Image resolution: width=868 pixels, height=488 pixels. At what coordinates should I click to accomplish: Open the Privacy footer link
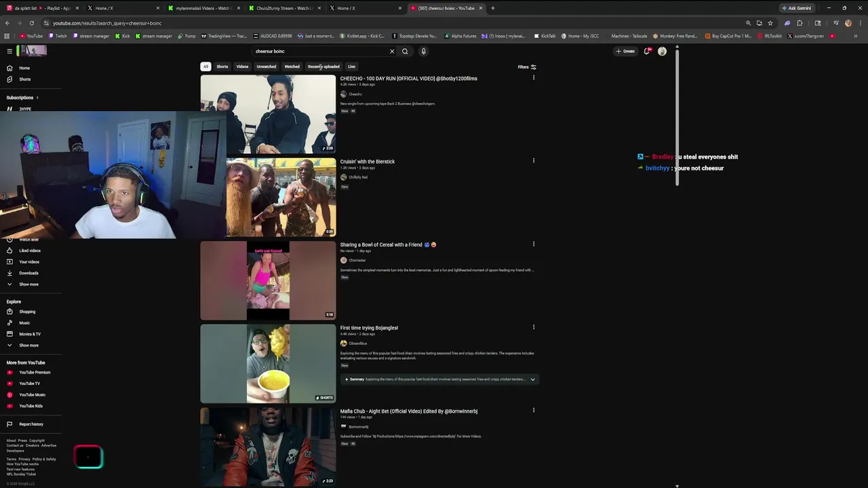[x=24, y=459]
